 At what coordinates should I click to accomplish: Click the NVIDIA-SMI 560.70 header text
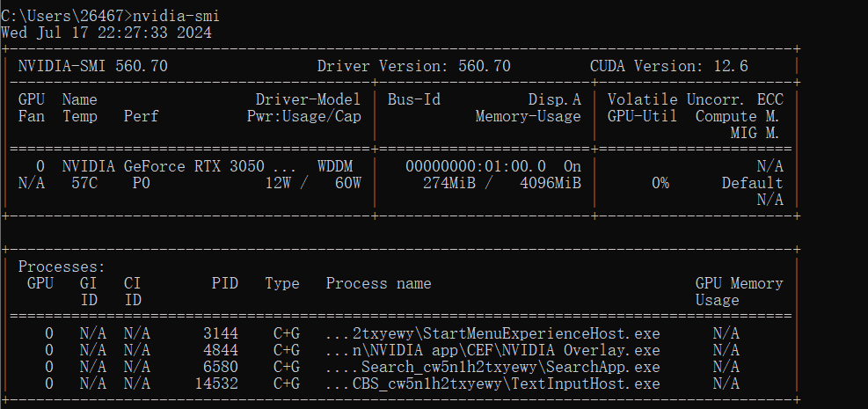click(x=93, y=67)
